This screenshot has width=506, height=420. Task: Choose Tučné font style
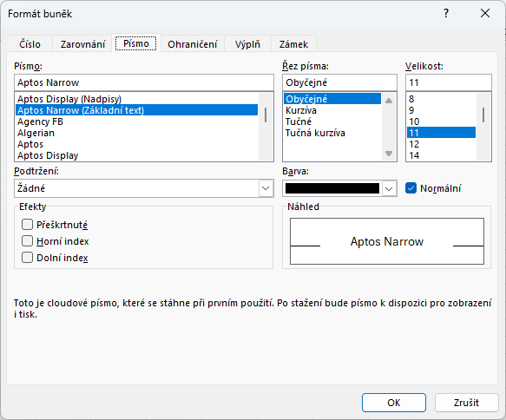click(332, 121)
